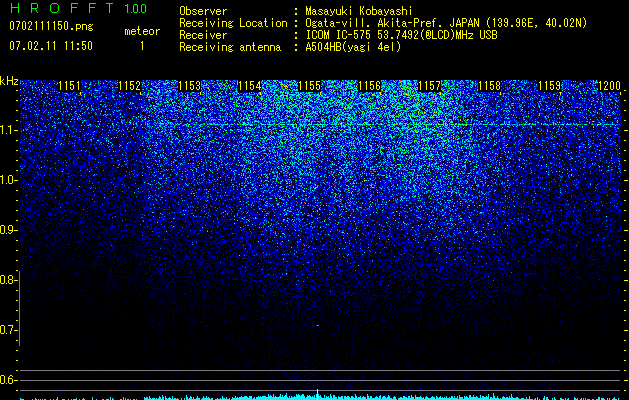Viewport: 629px width, 400px height.
Task: Click the Receiver label
Action: (203, 35)
